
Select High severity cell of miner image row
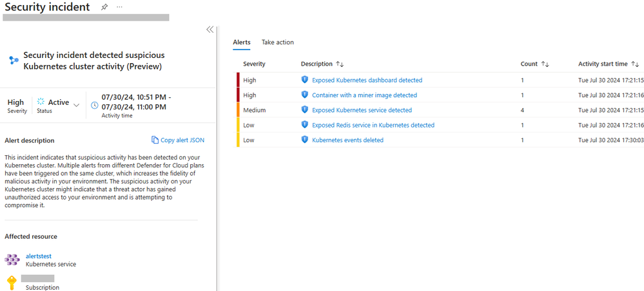[x=249, y=95]
